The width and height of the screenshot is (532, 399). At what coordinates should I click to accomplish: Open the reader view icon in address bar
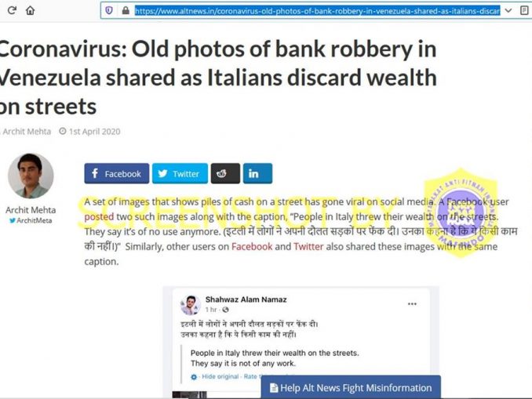(524, 10)
